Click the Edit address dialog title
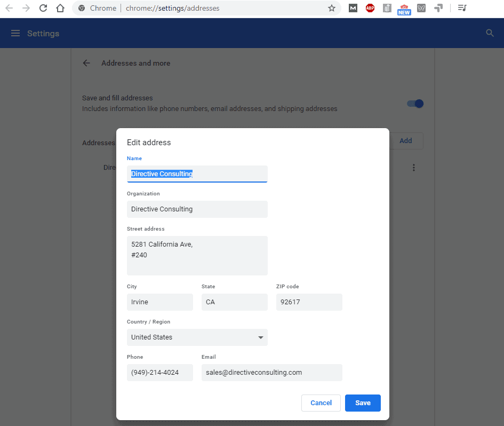Viewport: 504px width, 426px height. coord(149,143)
